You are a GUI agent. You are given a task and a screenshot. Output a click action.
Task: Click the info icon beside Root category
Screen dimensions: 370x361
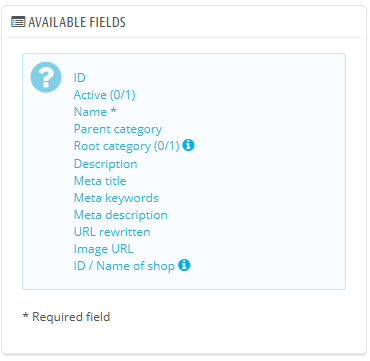tap(188, 145)
